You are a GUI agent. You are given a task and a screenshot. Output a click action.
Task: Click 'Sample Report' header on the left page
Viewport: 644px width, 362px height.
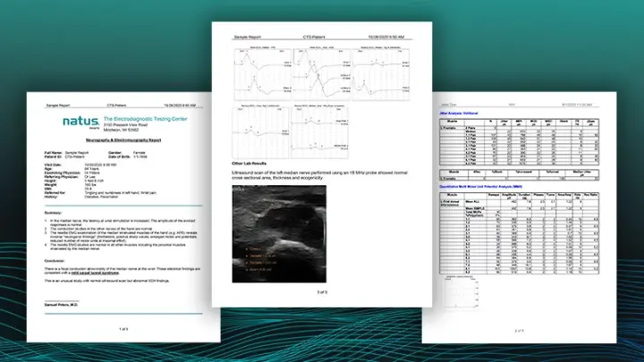coord(58,105)
